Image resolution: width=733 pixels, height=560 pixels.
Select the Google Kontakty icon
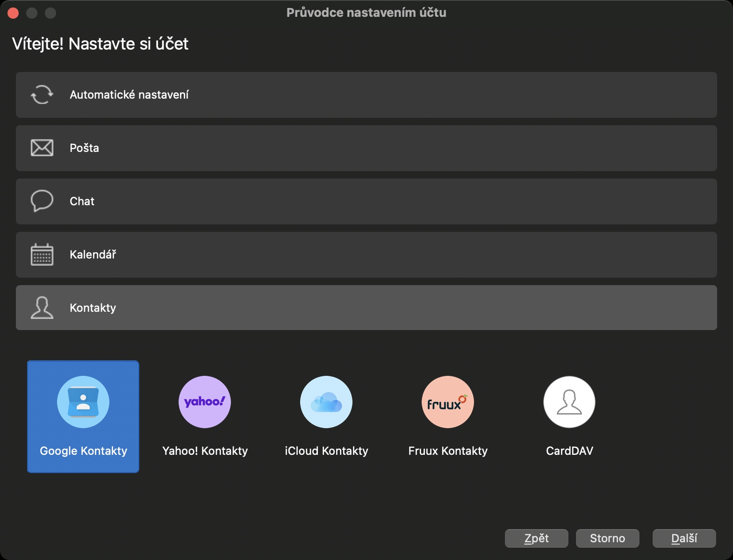(83, 402)
